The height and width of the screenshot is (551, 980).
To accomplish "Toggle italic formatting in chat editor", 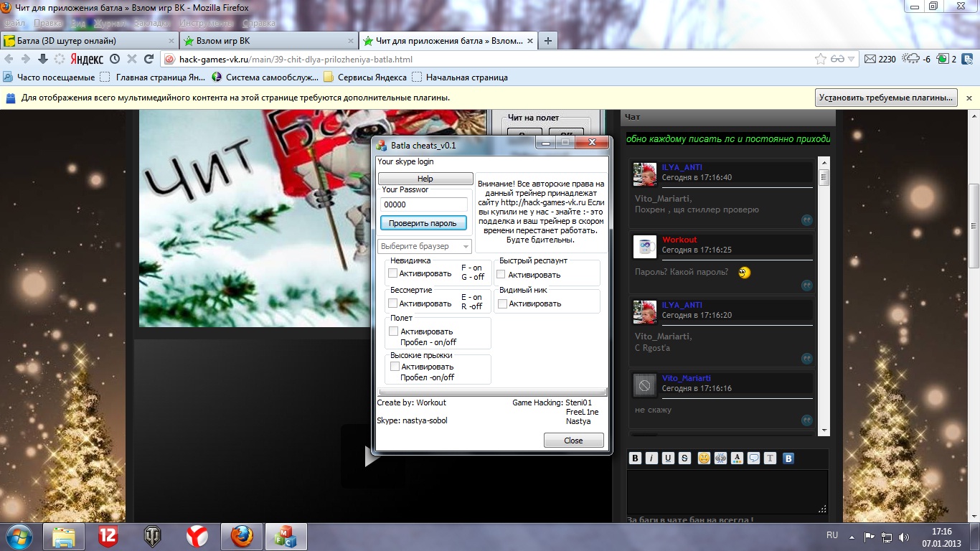I will 651,458.
